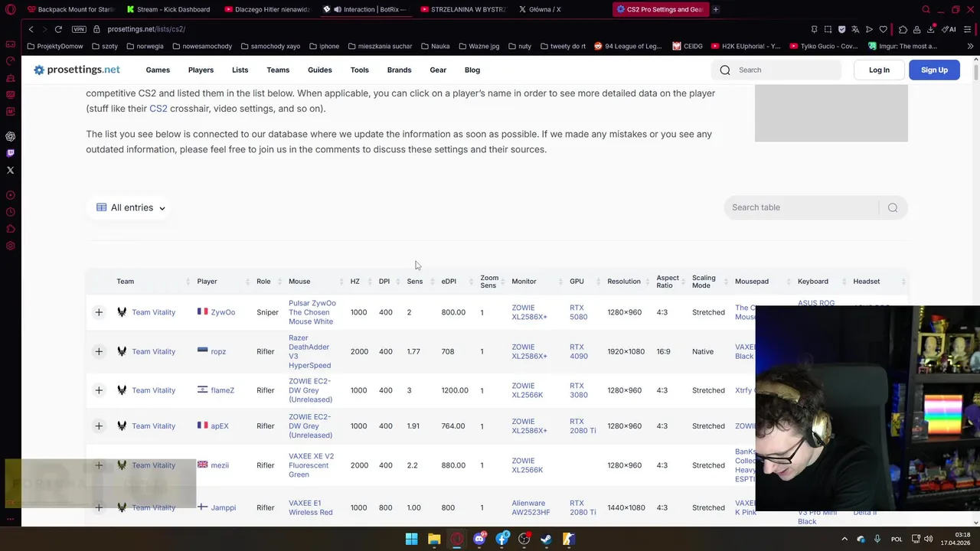Open the ropz player link

pyautogui.click(x=218, y=351)
